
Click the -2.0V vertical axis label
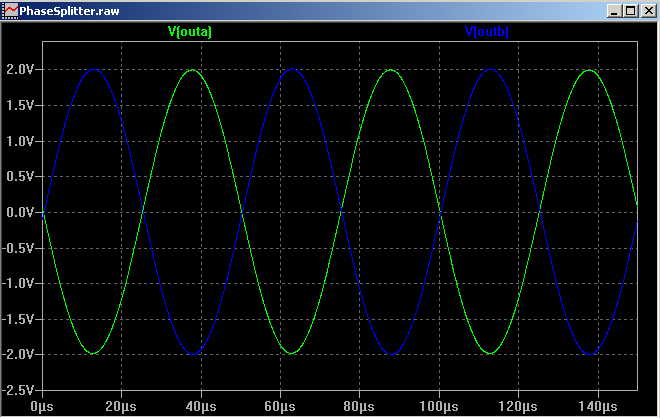18,354
